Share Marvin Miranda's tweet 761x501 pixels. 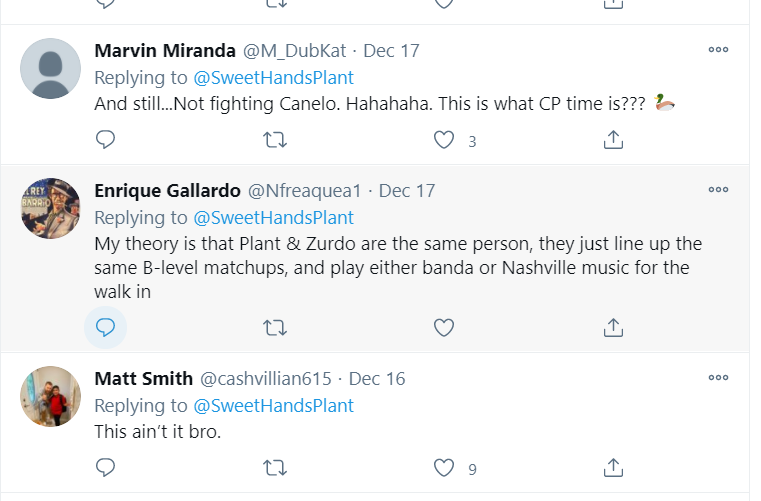[614, 140]
